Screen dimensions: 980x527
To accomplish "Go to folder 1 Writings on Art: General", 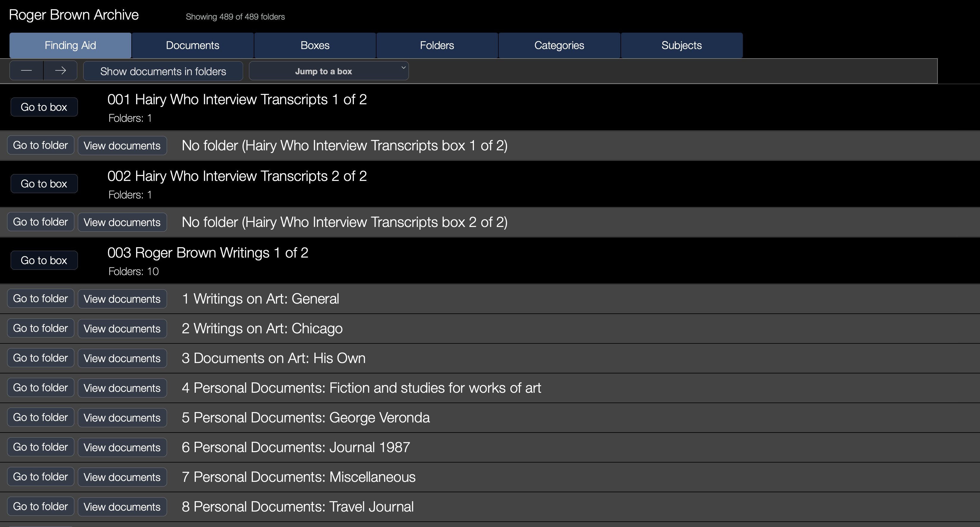I will pyautogui.click(x=41, y=299).
